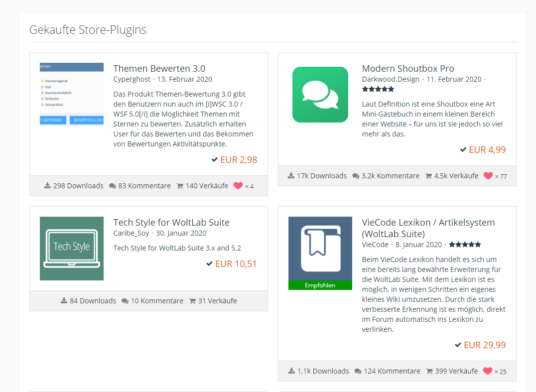Open Tech Style for WoltLab Suite title
Image resolution: width=536 pixels, height=392 pixels.
click(x=171, y=223)
